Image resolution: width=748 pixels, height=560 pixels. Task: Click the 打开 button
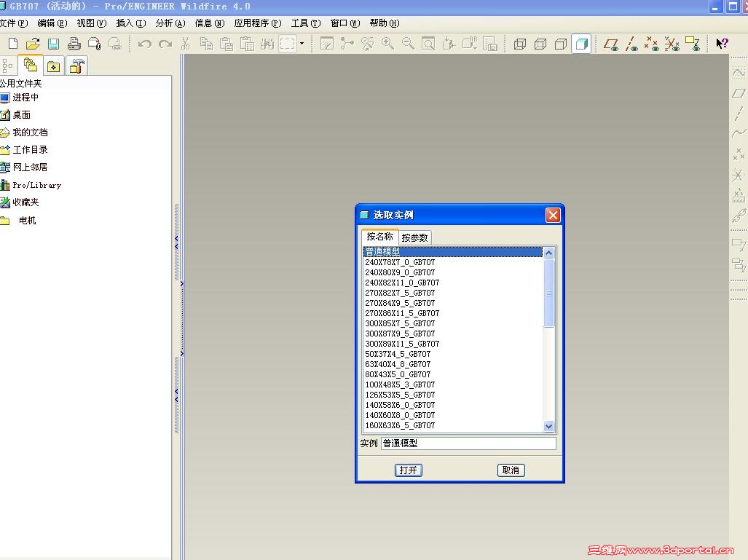(x=409, y=470)
